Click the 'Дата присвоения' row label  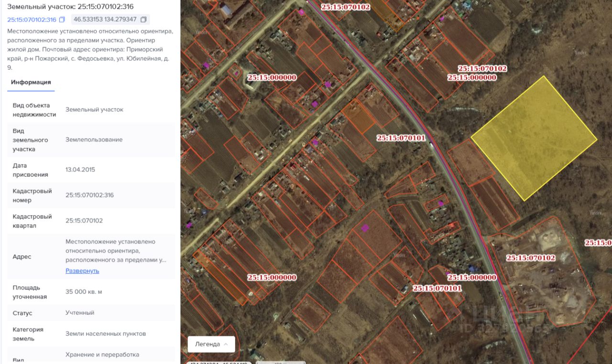click(31, 170)
